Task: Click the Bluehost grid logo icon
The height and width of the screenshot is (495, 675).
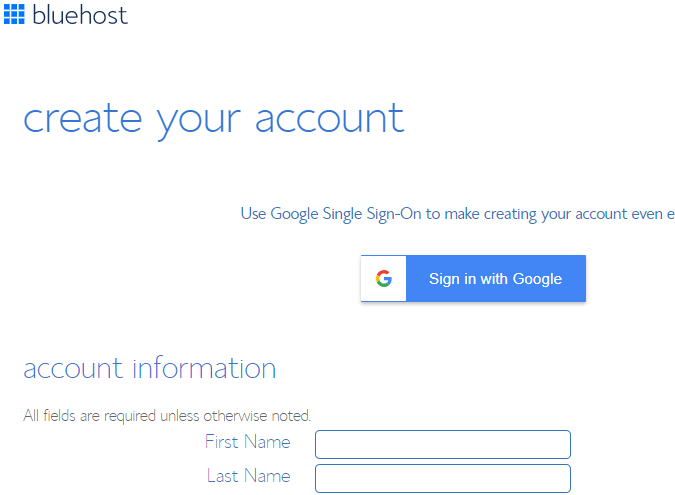Action: pyautogui.click(x=14, y=14)
